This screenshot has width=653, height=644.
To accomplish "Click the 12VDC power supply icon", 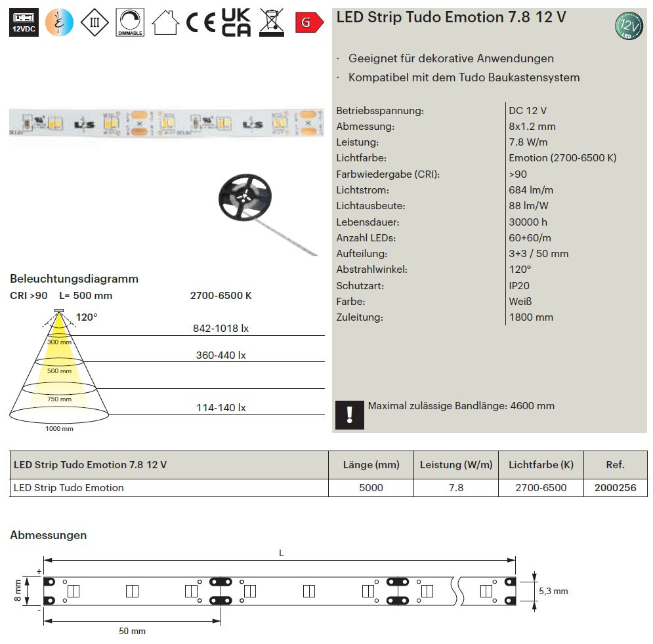I will tap(24, 22).
